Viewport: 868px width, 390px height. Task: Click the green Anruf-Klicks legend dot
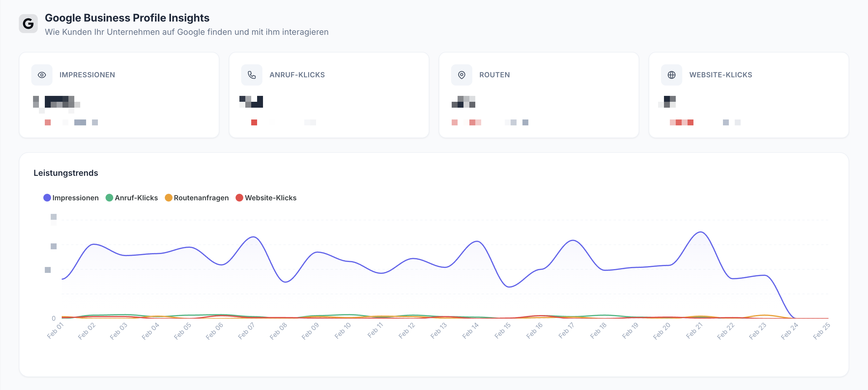pyautogui.click(x=109, y=198)
